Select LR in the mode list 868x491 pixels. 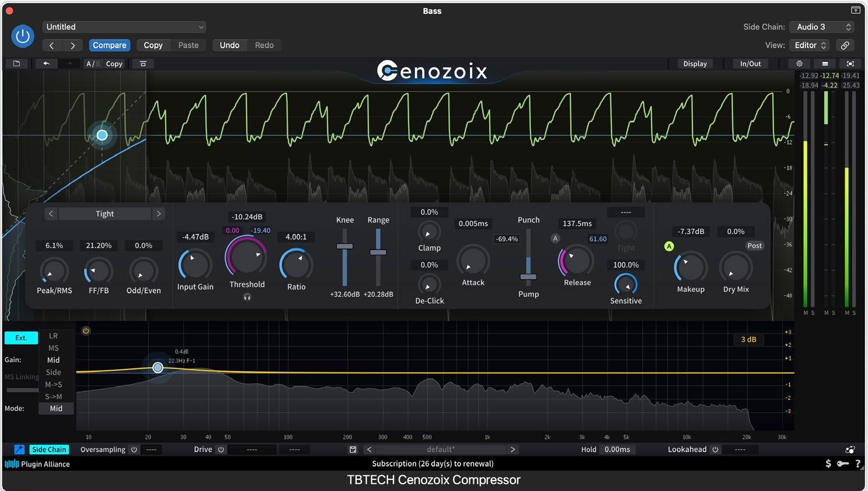pyautogui.click(x=54, y=336)
